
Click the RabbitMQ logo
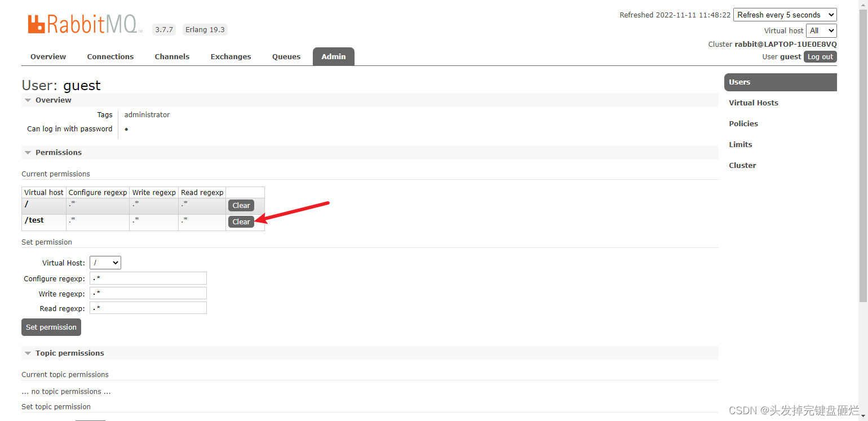(x=85, y=24)
